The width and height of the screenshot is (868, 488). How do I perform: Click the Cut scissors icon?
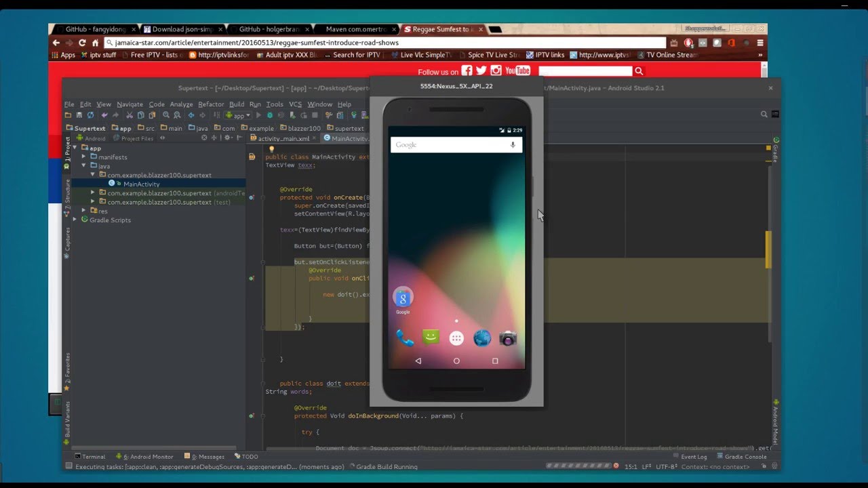[x=128, y=115]
